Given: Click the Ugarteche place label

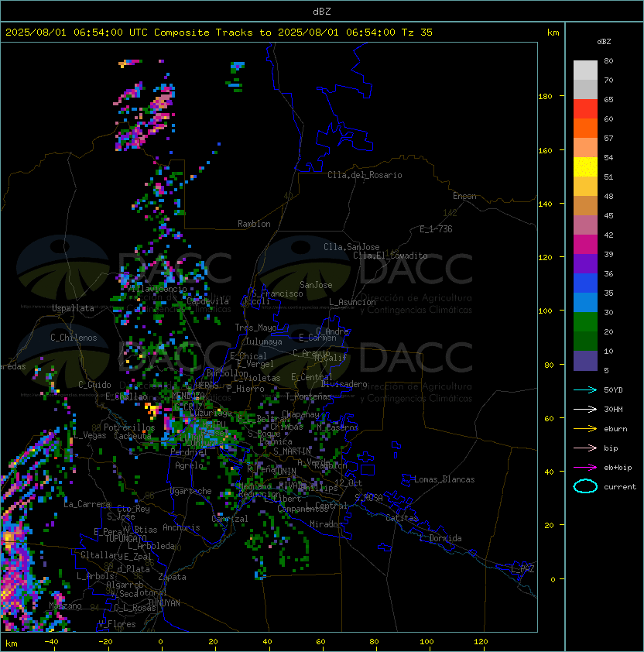Looking at the screenshot, I should (x=191, y=491).
